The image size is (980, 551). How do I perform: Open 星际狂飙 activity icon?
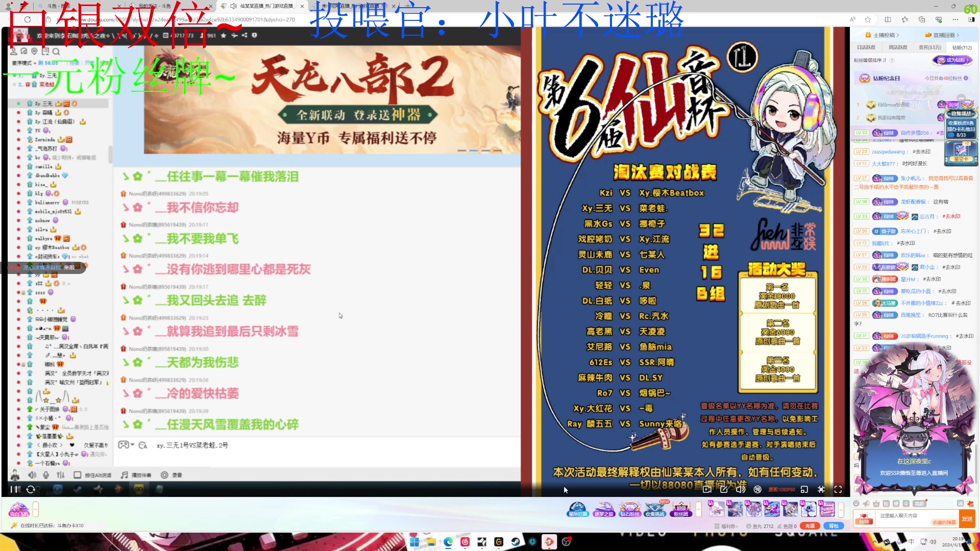tap(577, 509)
